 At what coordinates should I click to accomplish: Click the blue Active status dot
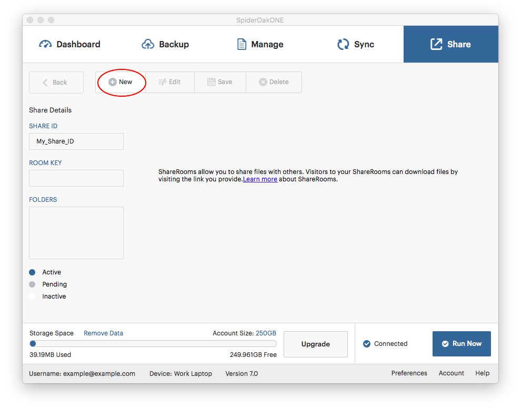pyautogui.click(x=32, y=272)
